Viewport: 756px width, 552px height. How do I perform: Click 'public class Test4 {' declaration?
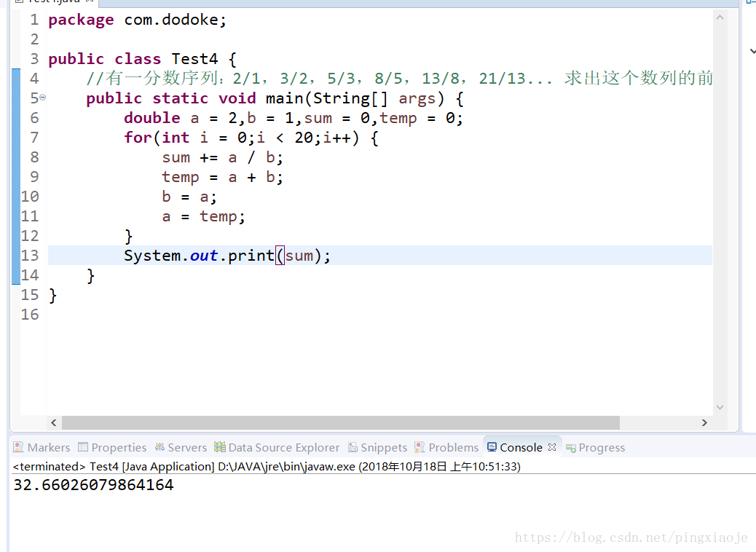point(142,59)
